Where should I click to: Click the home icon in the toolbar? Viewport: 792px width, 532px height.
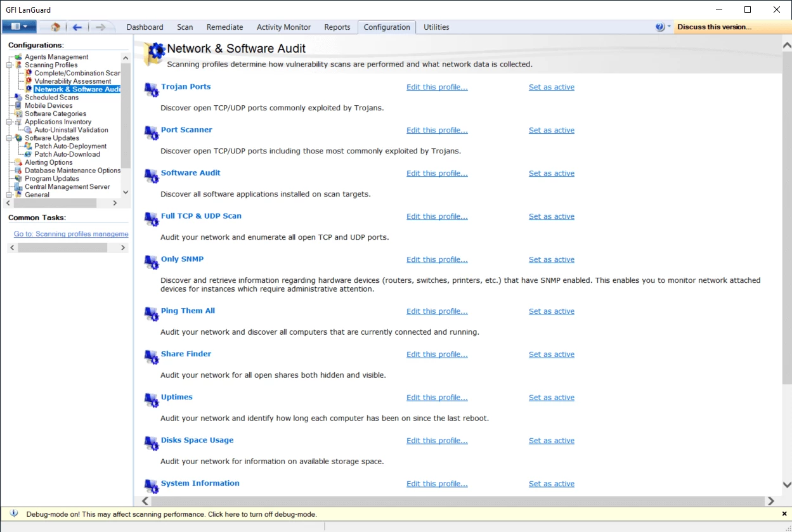pyautogui.click(x=54, y=27)
